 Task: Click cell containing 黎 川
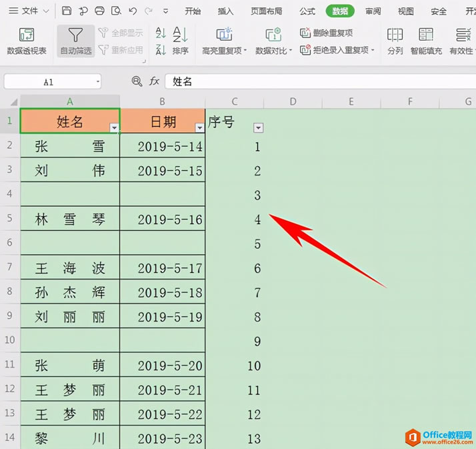70,438
